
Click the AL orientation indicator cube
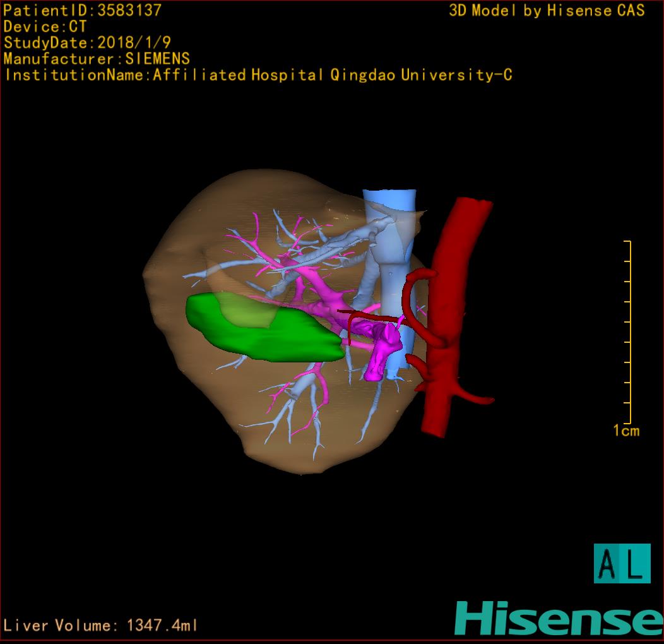point(622,563)
